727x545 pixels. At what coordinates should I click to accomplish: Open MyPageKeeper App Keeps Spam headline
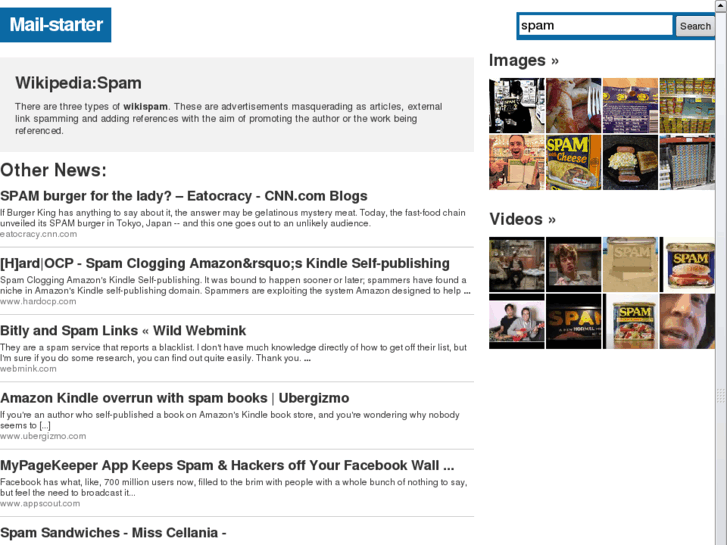tap(227, 465)
